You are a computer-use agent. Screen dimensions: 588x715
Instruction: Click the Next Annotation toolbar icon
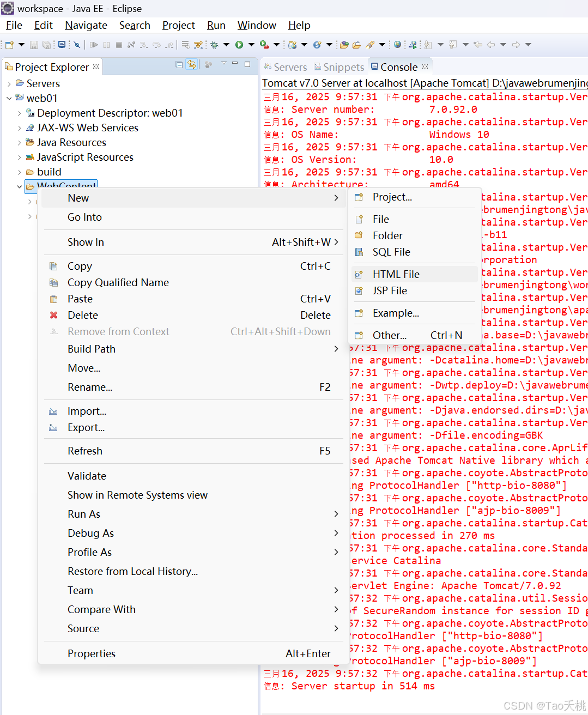(x=428, y=45)
